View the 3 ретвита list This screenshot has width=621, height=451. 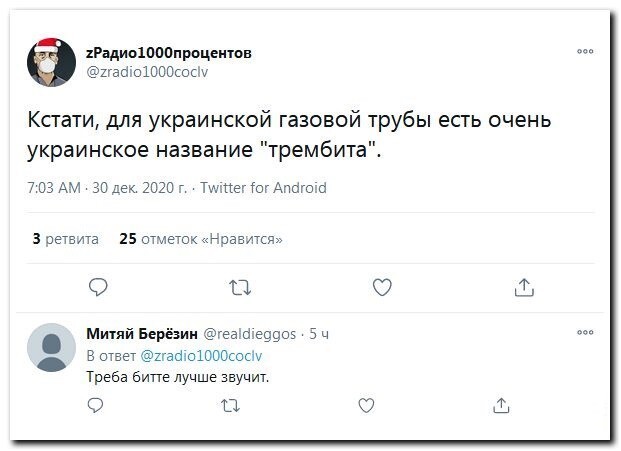coord(66,239)
